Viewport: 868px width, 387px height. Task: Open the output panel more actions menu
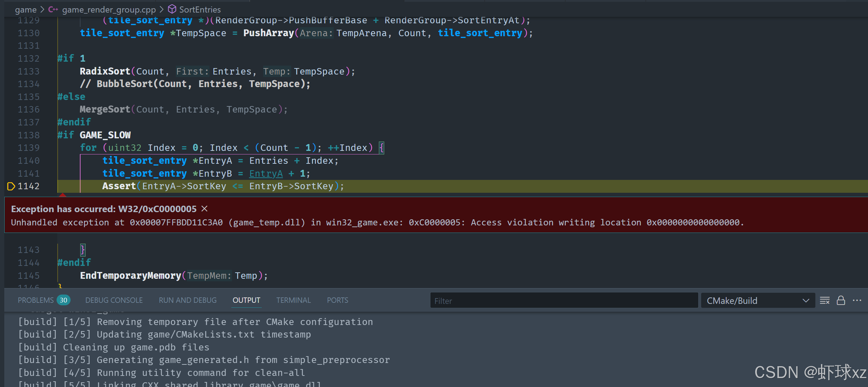pos(857,300)
